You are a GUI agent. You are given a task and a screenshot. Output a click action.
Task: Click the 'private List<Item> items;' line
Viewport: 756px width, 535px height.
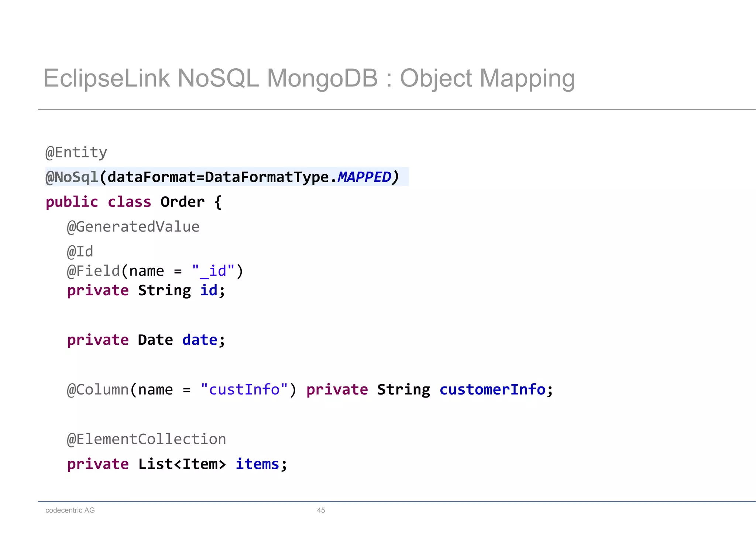pos(177,464)
